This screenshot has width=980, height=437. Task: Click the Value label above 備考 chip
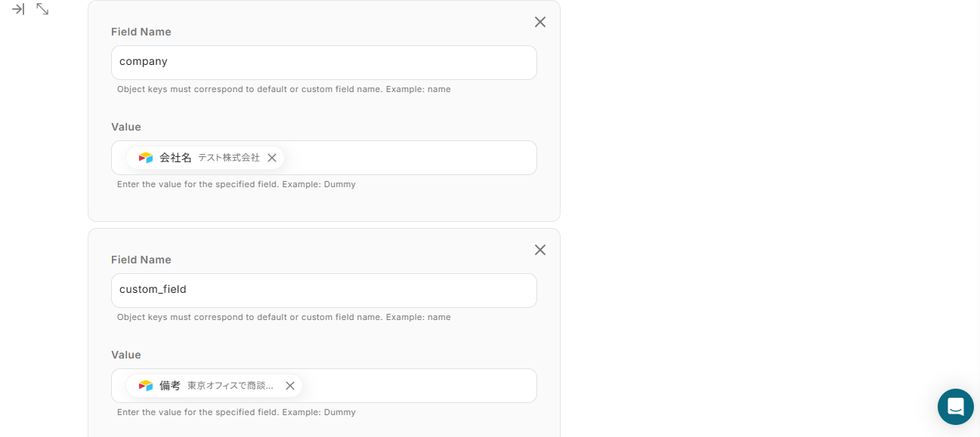tap(126, 355)
